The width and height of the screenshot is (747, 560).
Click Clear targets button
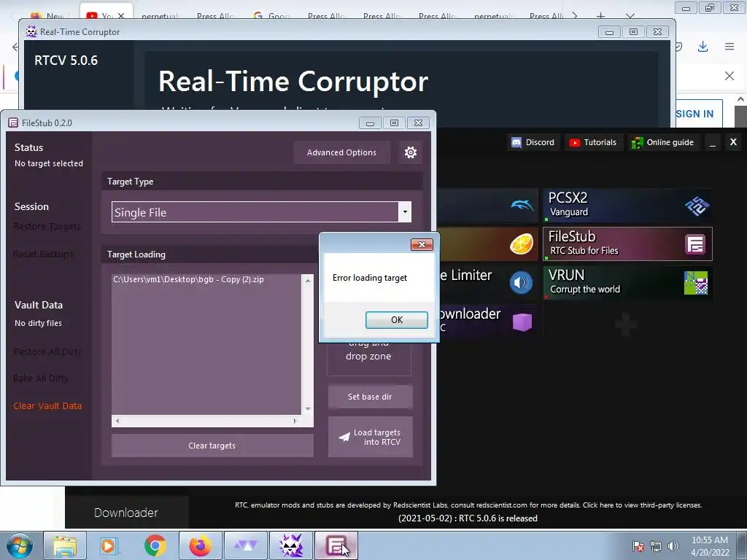click(212, 446)
